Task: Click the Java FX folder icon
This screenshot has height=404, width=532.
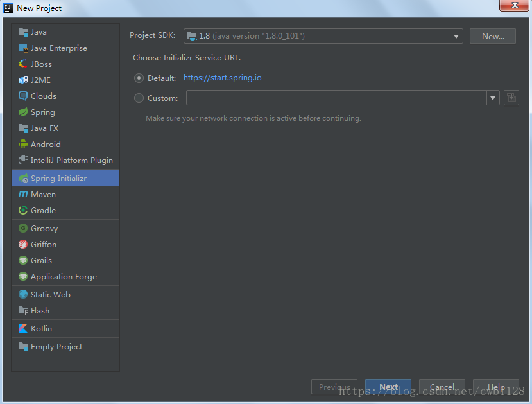Action: tap(23, 128)
